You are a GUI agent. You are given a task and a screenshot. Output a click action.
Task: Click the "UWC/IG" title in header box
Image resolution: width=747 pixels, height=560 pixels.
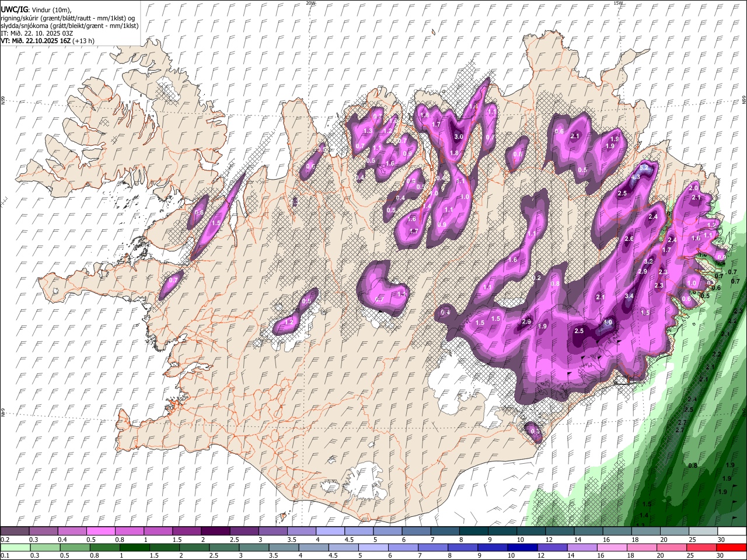14,10
